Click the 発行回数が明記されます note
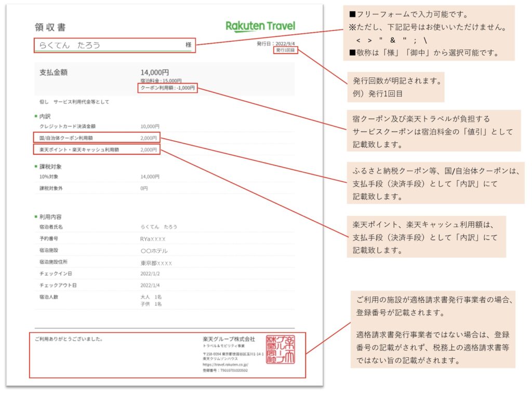The image size is (532, 393). click(395, 87)
